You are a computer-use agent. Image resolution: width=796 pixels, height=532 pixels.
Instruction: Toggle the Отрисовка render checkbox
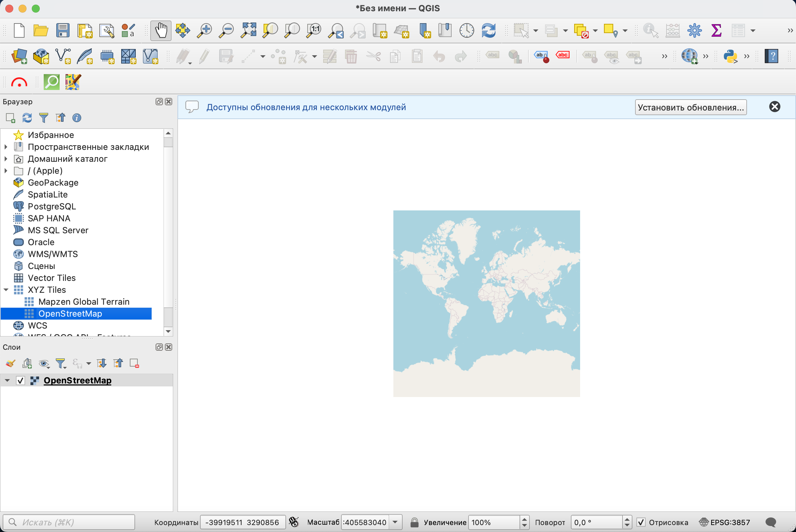point(641,522)
